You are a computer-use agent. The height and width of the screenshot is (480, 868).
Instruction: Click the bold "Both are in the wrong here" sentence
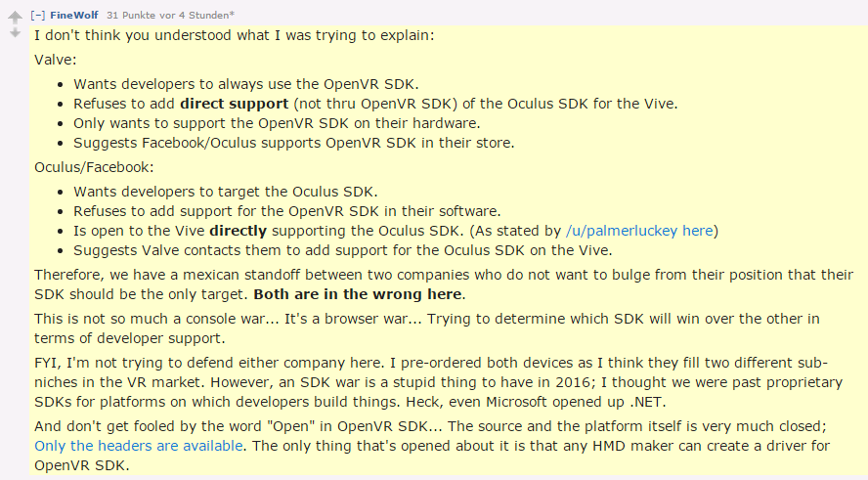click(358, 294)
